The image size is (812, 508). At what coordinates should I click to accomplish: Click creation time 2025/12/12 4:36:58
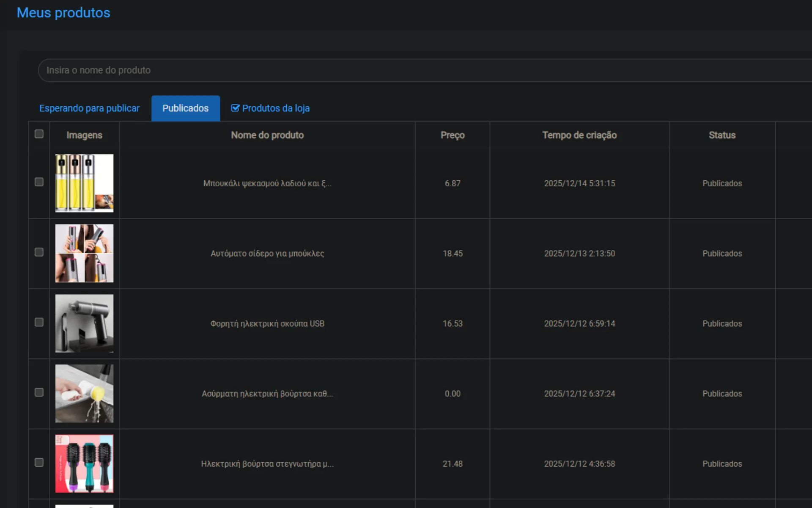(x=579, y=464)
